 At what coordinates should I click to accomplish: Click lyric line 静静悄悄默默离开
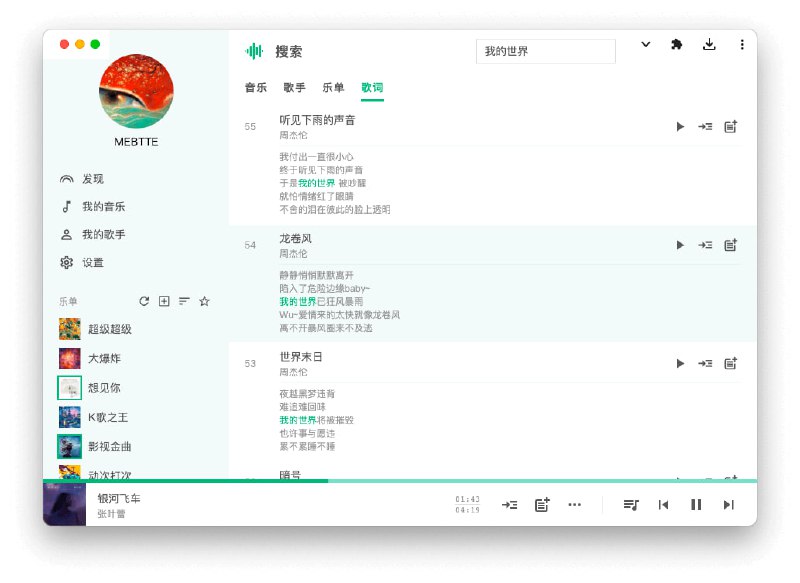pos(316,275)
